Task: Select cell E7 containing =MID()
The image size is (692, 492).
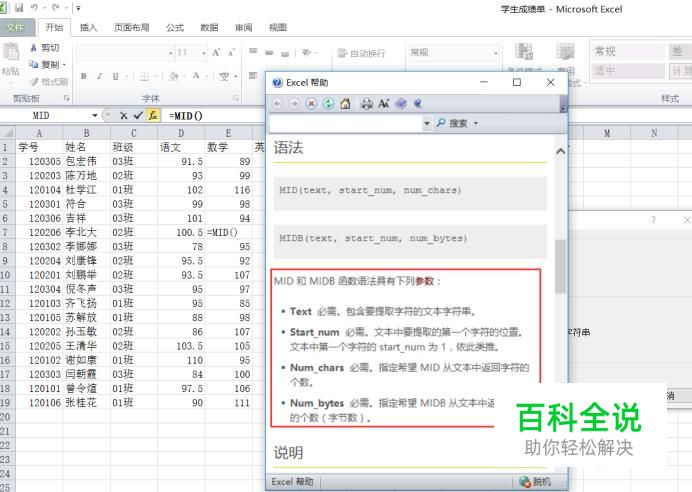Action: pyautogui.click(x=228, y=232)
